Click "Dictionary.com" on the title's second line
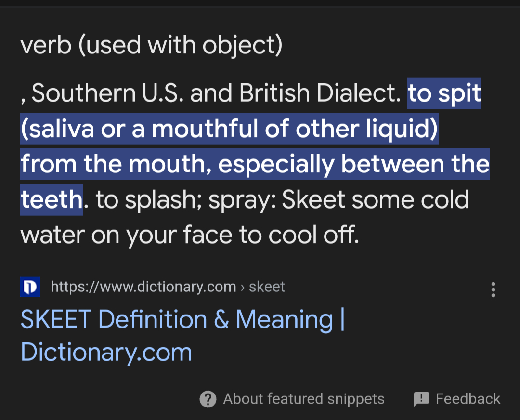Screen dimensions: 520x420 [106, 353]
